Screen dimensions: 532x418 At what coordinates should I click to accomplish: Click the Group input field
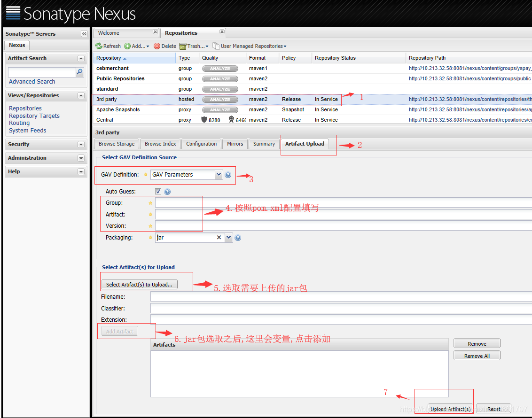pos(344,203)
